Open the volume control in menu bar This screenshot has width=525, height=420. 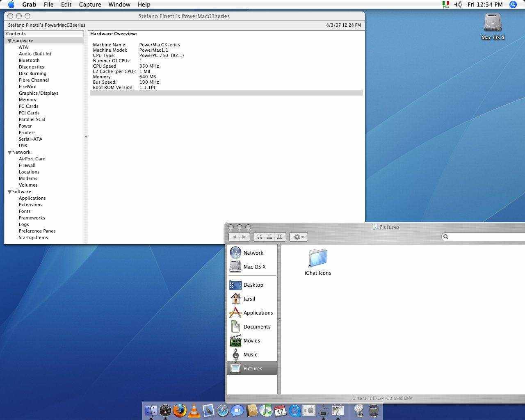click(458, 5)
